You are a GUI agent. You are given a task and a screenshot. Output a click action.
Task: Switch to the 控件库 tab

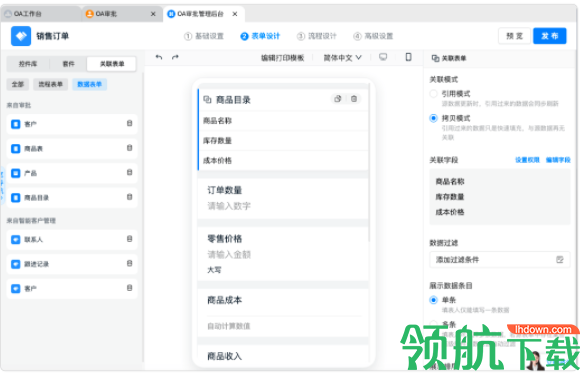pyautogui.click(x=28, y=64)
